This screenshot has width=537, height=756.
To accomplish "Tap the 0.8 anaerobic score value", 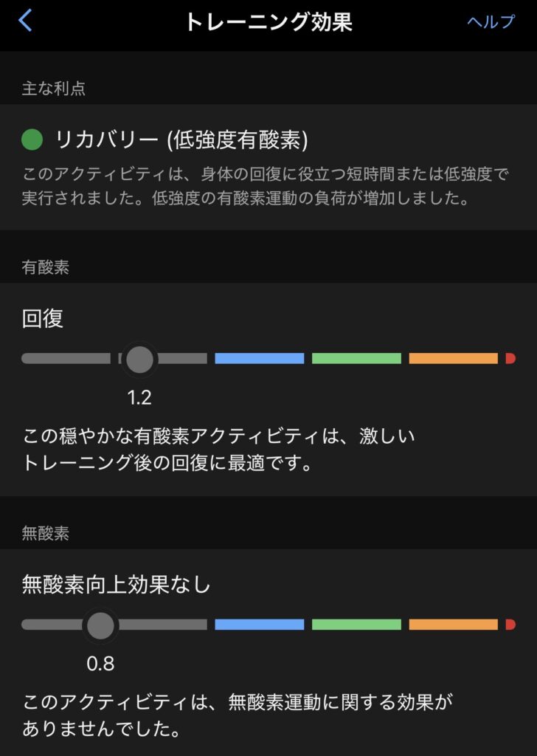I will click(100, 664).
